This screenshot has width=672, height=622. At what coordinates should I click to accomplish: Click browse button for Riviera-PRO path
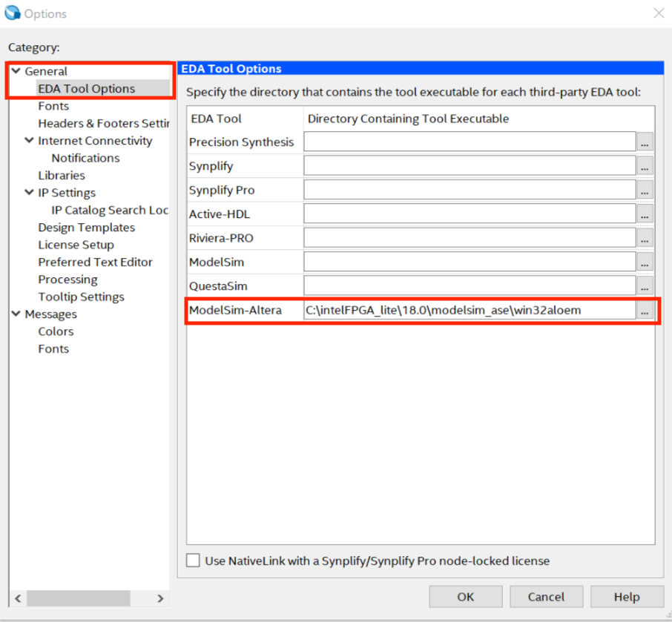coord(645,239)
